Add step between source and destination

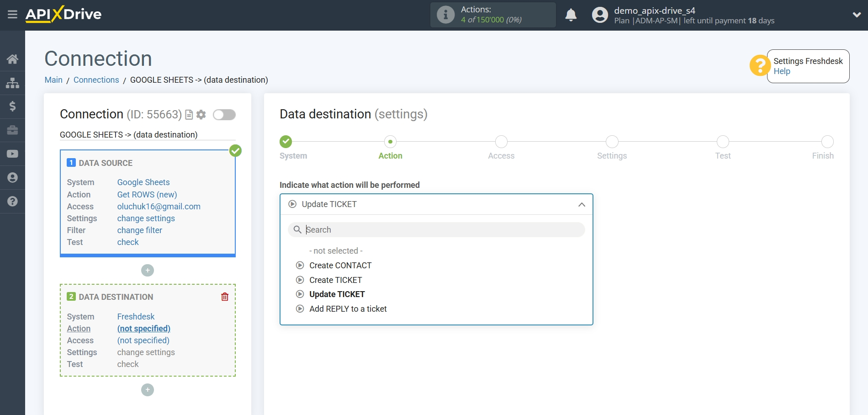click(x=148, y=271)
